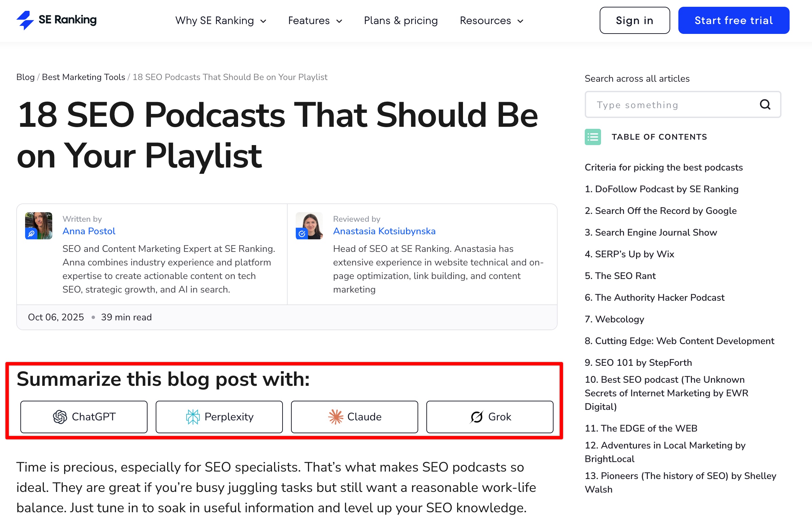Click the search magnifier icon
Screen dimensions: 812x518
[765, 104]
